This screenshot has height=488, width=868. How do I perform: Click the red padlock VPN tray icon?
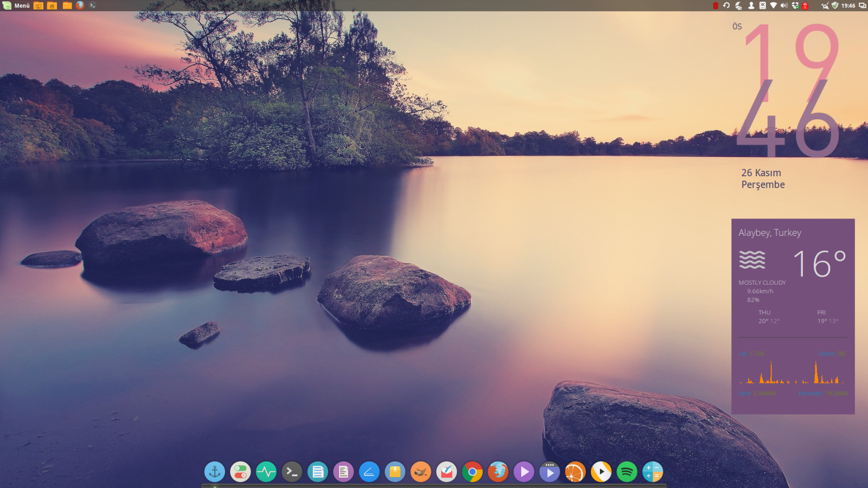pyautogui.click(x=805, y=5)
